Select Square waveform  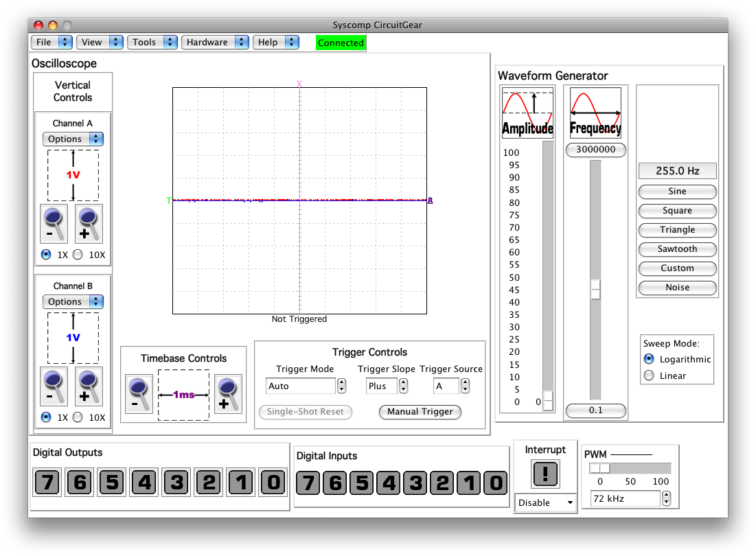pos(678,211)
